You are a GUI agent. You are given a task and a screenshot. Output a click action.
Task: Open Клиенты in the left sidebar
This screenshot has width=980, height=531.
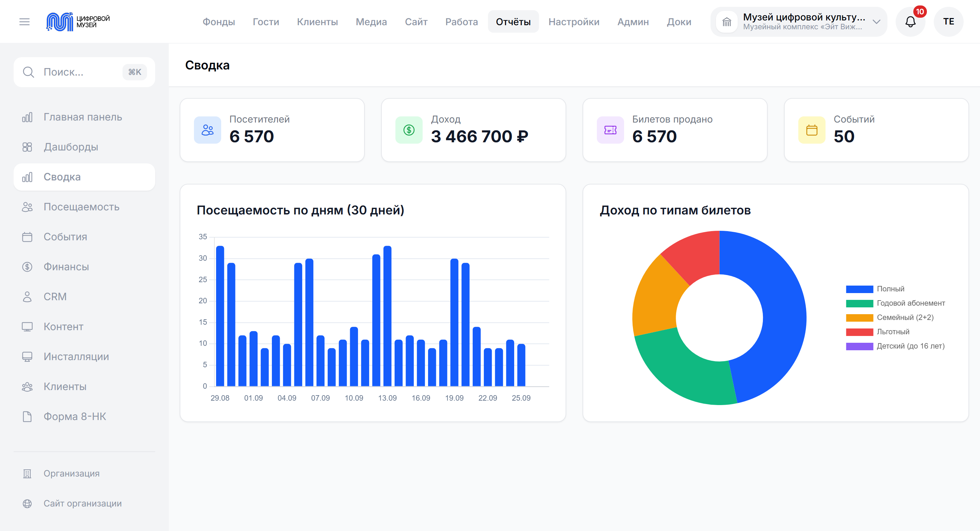[x=84, y=387]
